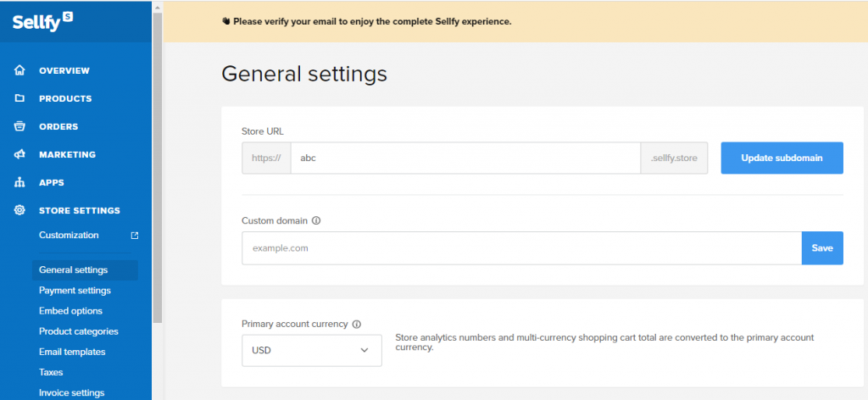Open the Overview menu item
Image resolution: width=868 pixels, height=400 pixels.
click(x=64, y=71)
